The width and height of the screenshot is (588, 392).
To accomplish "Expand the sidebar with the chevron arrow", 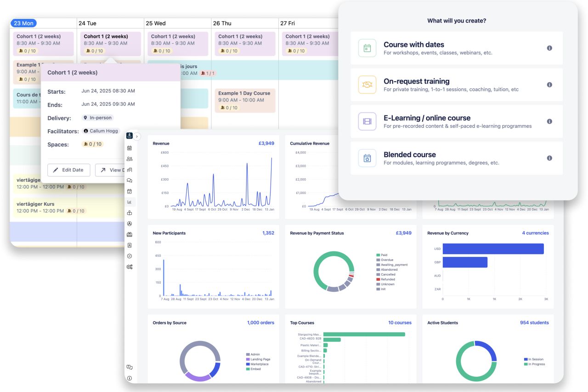I will [x=137, y=136].
